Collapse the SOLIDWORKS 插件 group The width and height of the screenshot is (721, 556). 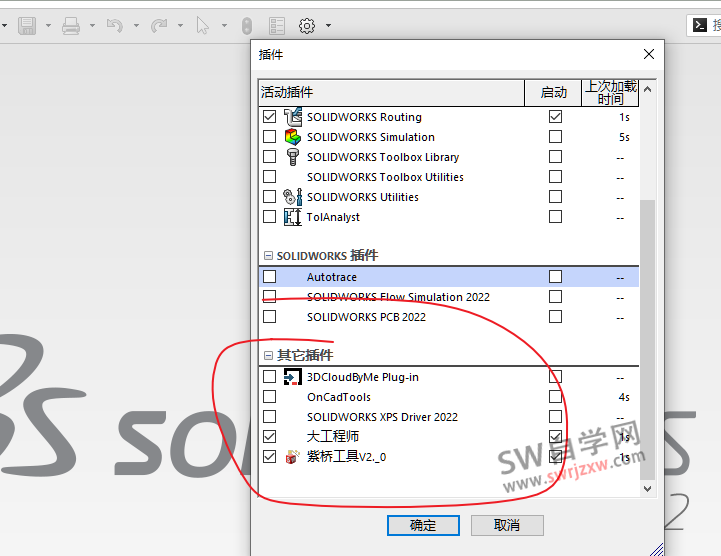268,256
